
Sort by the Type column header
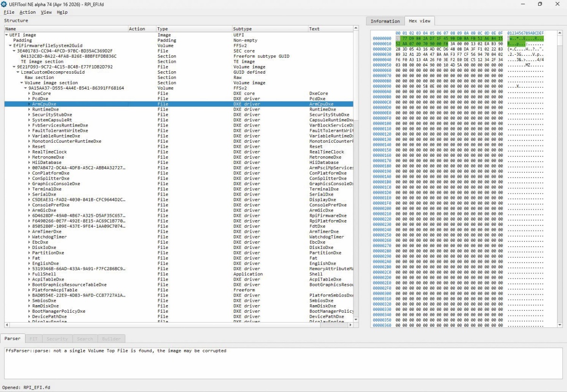click(194, 29)
